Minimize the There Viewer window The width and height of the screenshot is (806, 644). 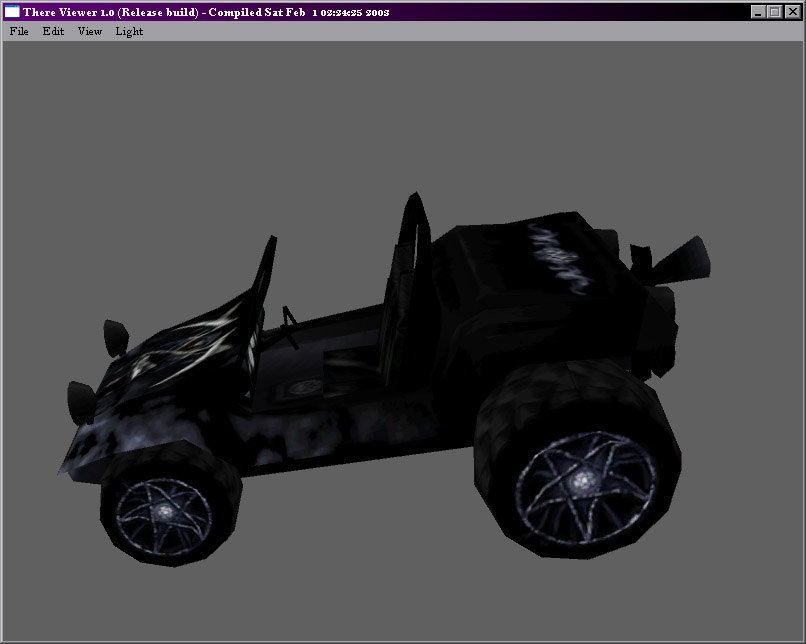tap(758, 12)
